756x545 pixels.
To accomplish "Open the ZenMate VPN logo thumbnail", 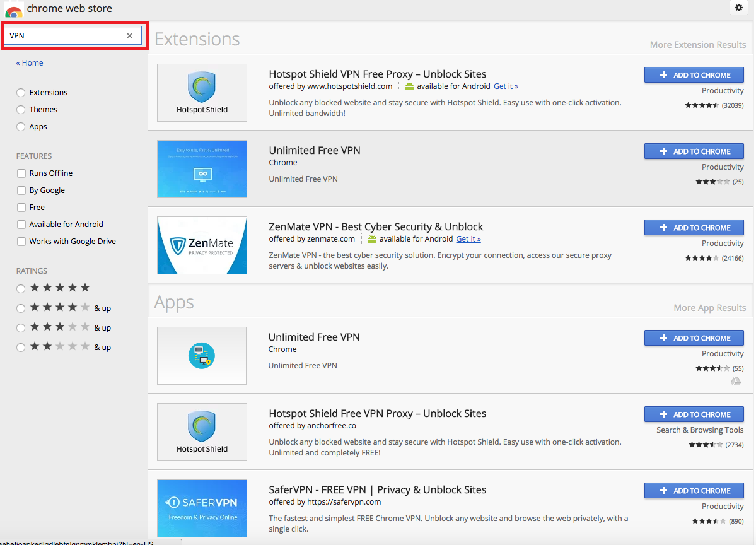I will [202, 245].
